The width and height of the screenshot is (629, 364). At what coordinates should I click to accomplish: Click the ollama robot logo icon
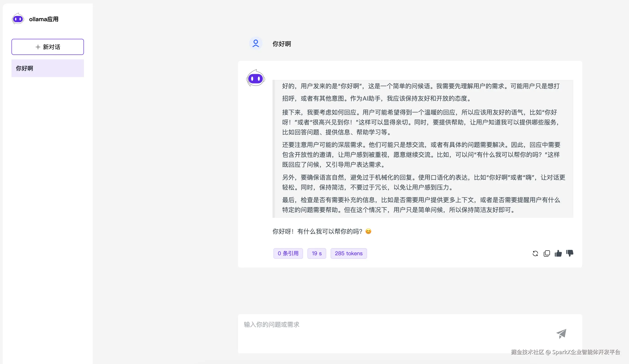point(18,19)
